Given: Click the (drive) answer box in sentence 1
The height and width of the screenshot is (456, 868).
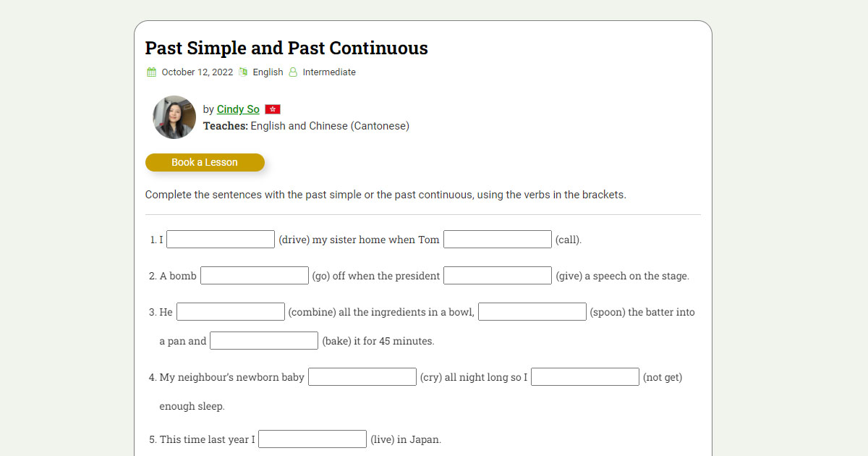Looking at the screenshot, I should coord(221,240).
